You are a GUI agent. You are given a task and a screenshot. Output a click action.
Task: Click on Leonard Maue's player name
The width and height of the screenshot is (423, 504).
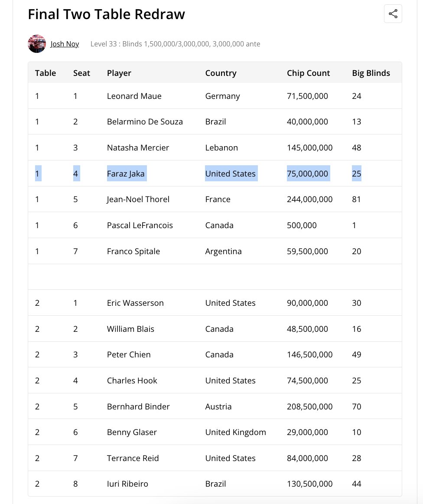click(x=134, y=96)
